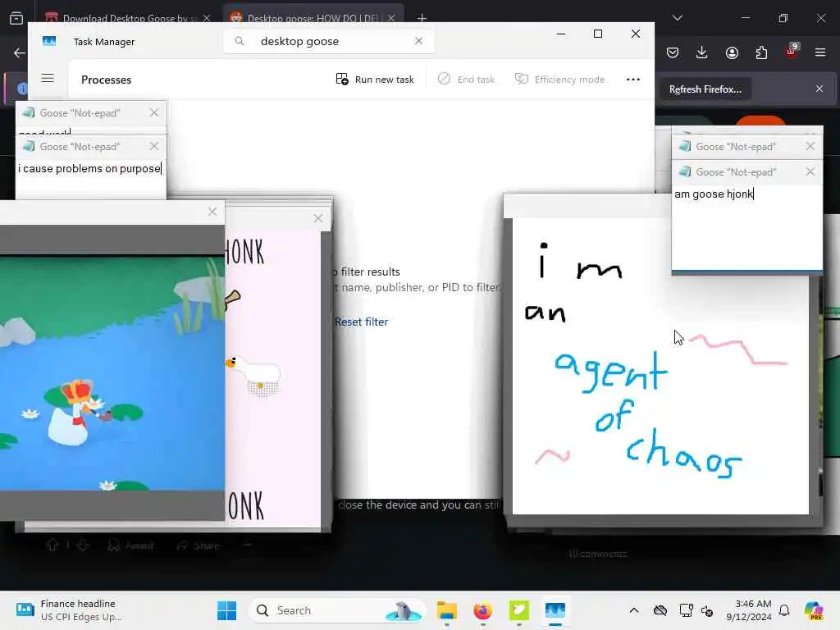Screen dimensions: 840x630
Task: Open the Task Manager hamburger navigation menu
Action: pyautogui.click(x=48, y=78)
